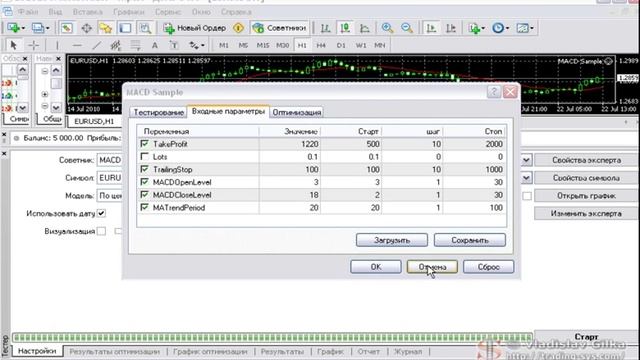This screenshot has width=640, height=360.
Task: Enable the 'Визуализация' checkbox
Action: [101, 231]
